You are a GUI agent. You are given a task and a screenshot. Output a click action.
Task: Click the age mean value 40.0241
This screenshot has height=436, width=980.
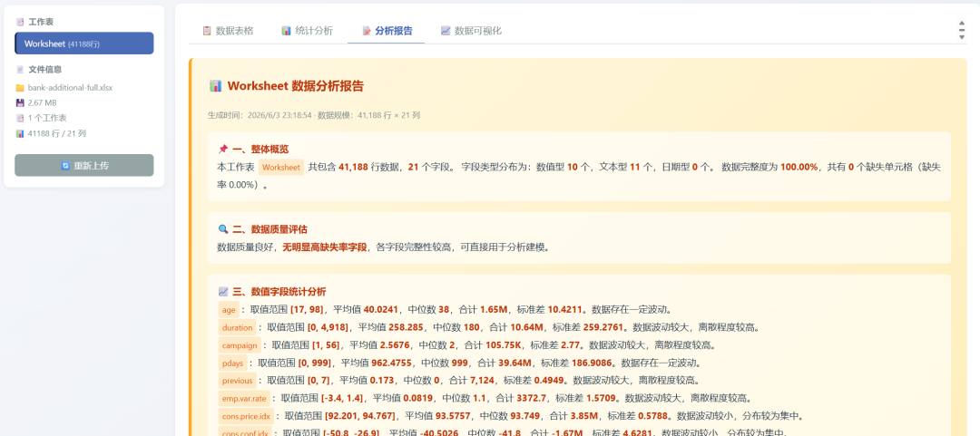coord(381,310)
